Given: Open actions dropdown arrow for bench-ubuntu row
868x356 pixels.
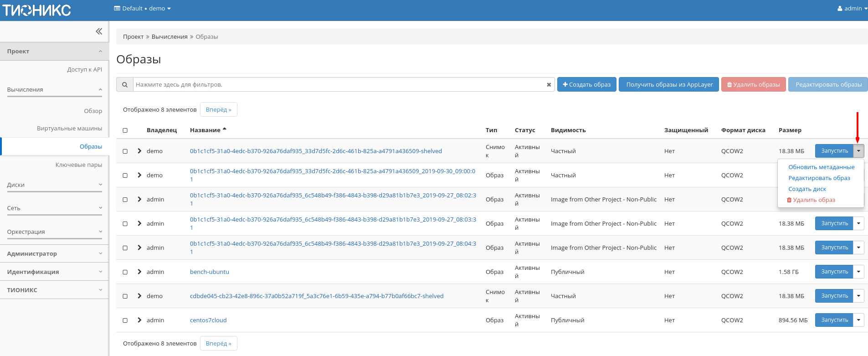Looking at the screenshot, I should click(858, 272).
